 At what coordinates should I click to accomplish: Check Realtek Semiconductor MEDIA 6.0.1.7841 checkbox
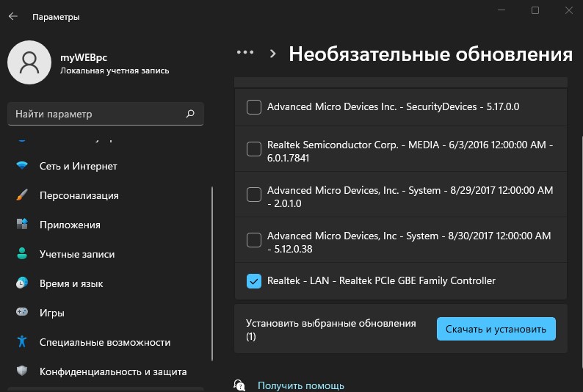(x=254, y=149)
